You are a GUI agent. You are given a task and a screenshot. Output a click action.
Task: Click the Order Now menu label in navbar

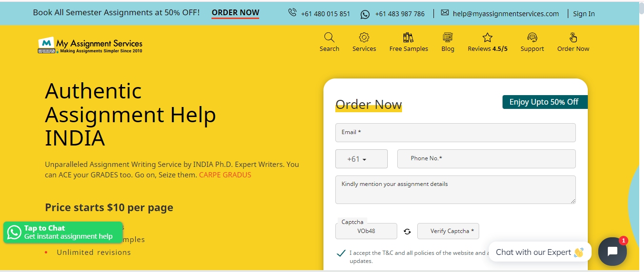pos(573,49)
